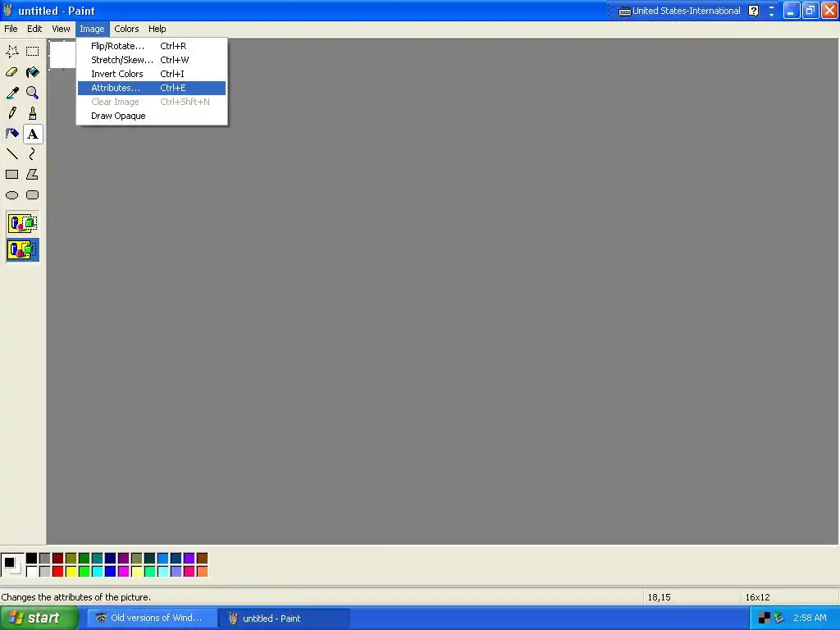Switch to Old versions of Windows taskbar item
Image resolution: width=840 pixels, height=630 pixels.
point(152,619)
